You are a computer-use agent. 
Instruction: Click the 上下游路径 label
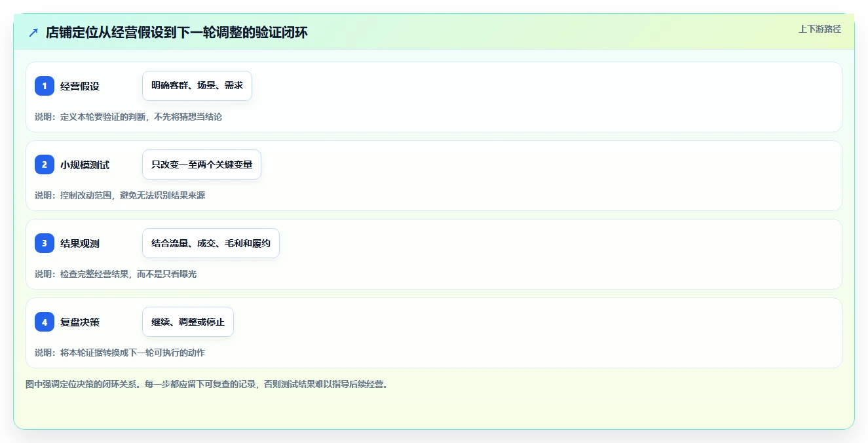(820, 29)
